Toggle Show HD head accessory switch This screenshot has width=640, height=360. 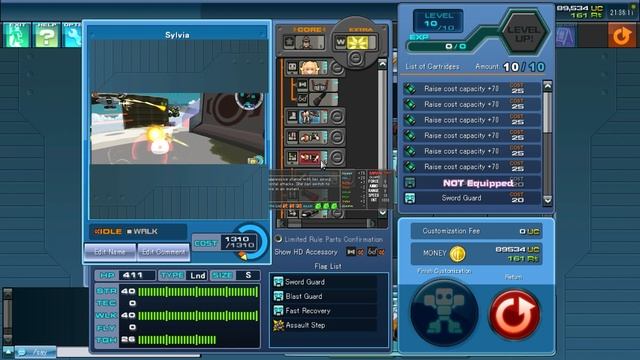click(x=355, y=252)
